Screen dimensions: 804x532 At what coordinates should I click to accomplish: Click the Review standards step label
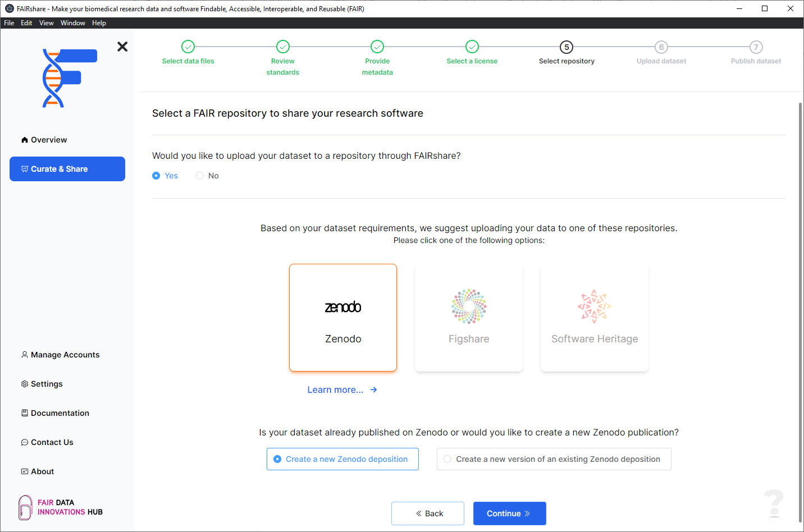tap(283, 67)
